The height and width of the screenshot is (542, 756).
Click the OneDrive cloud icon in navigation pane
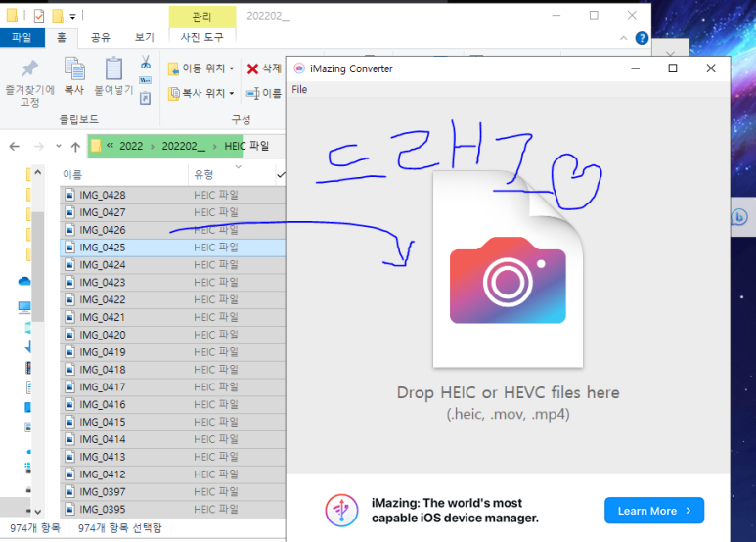click(x=24, y=281)
